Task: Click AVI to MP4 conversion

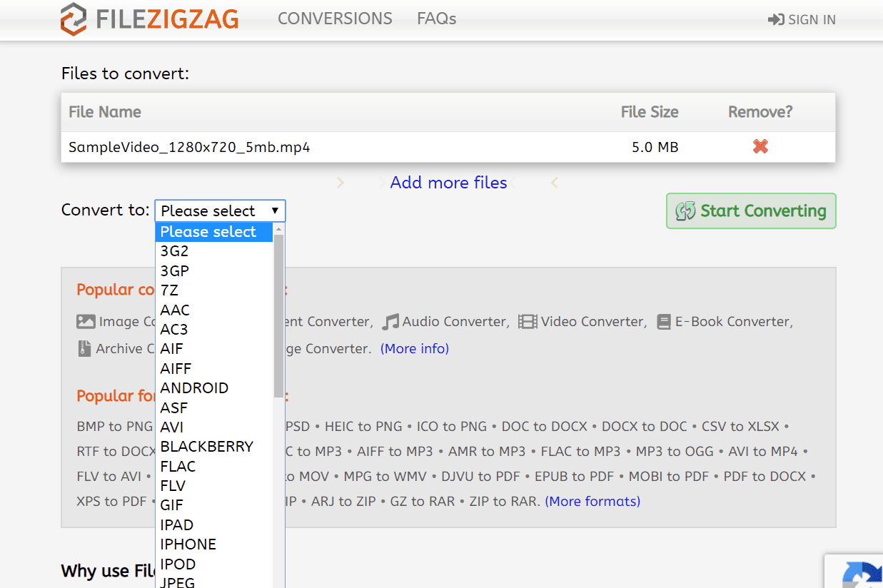Action: point(763,452)
